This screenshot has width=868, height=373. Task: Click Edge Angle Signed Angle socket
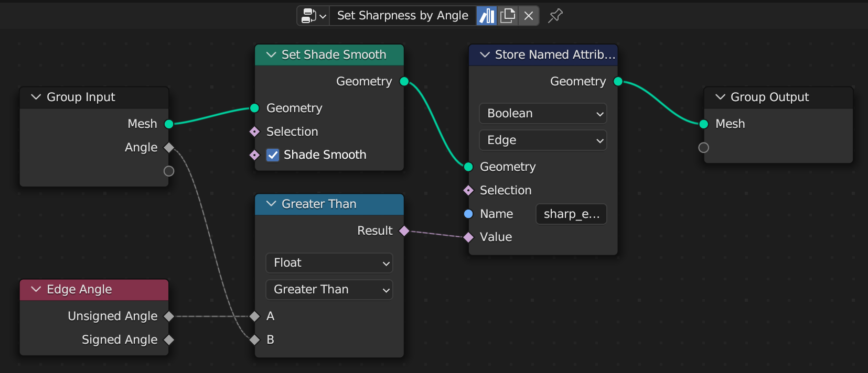[169, 340]
